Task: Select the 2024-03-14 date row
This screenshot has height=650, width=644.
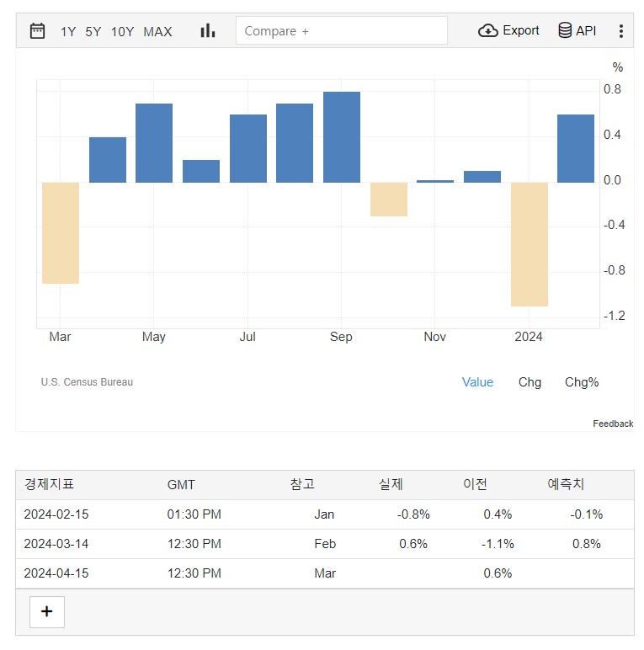Action: 325,544
